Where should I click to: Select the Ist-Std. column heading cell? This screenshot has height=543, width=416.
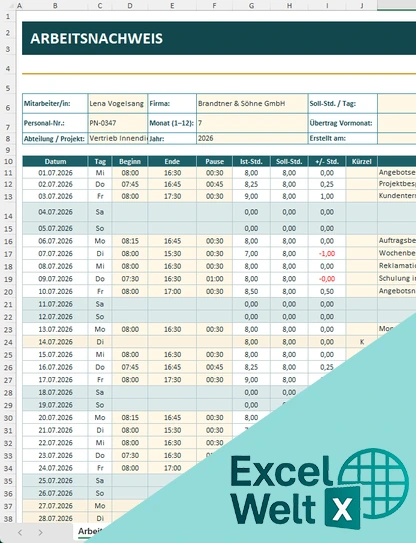[x=251, y=161]
